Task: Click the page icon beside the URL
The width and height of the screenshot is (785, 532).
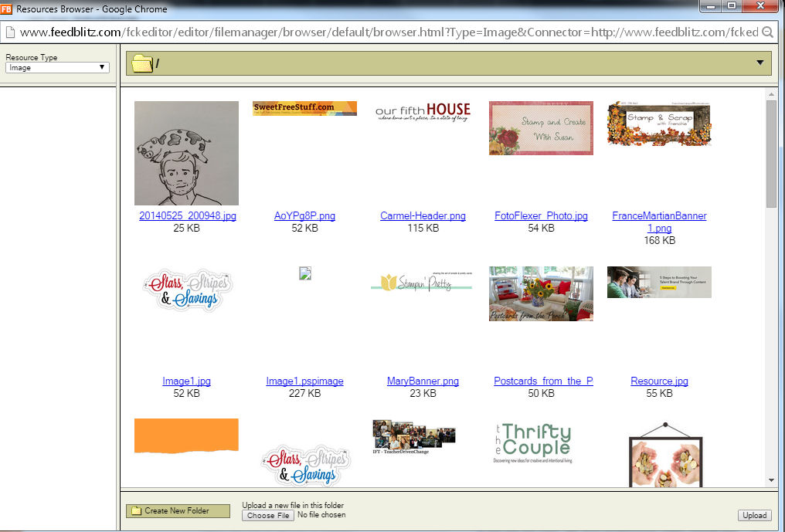Action: point(9,32)
